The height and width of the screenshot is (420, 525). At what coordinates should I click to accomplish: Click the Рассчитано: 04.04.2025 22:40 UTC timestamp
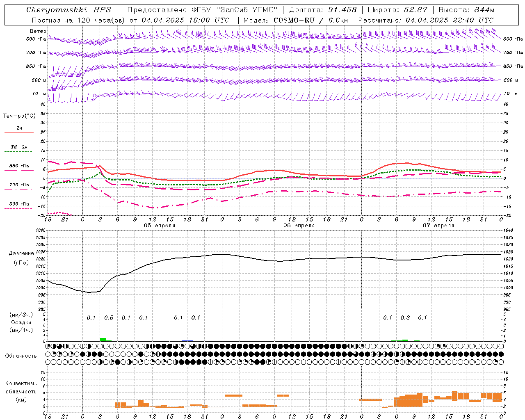(426, 20)
